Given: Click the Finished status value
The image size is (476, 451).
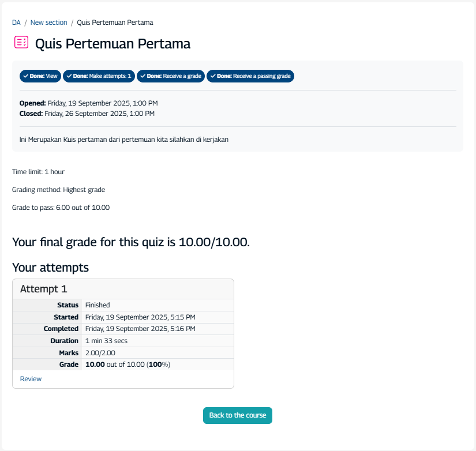Looking at the screenshot, I should pos(98,305).
